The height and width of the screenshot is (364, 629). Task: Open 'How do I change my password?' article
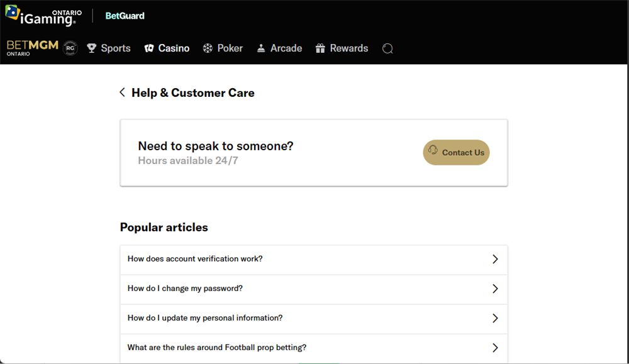314,289
